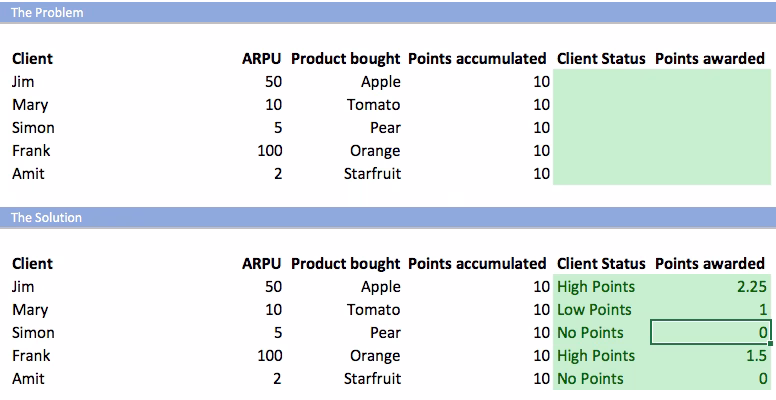Select the Points accumulated header in problem table
Image resolution: width=776 pixels, height=400 pixels.
pyautogui.click(x=477, y=58)
